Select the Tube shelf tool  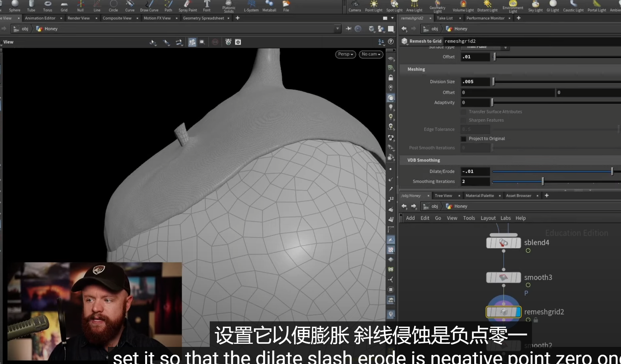[x=31, y=6]
